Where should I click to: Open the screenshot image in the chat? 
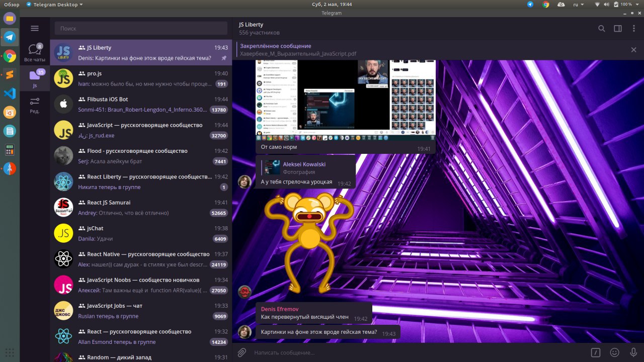(x=346, y=101)
